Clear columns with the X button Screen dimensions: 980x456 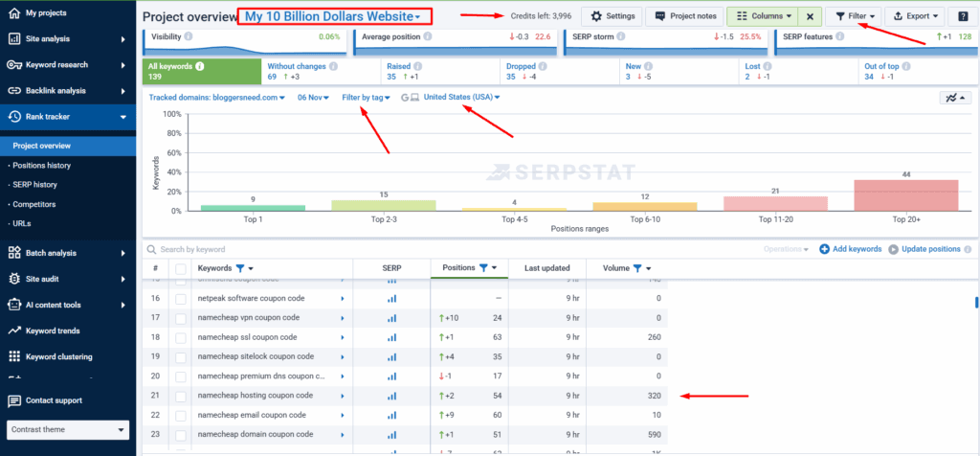[x=810, y=16]
